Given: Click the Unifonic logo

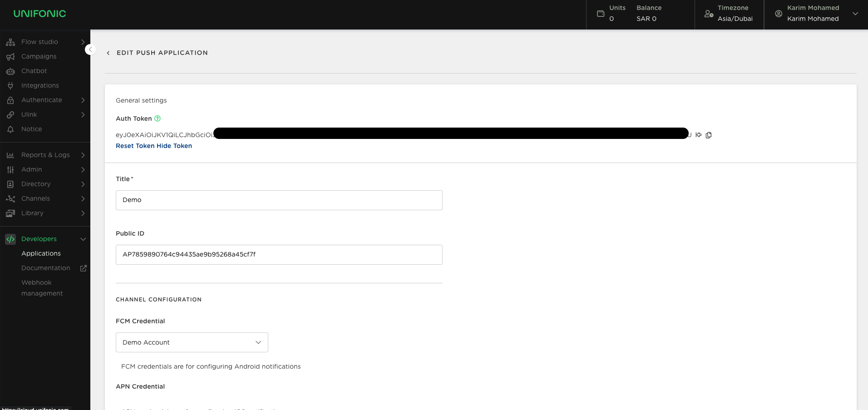Looking at the screenshot, I should [39, 14].
